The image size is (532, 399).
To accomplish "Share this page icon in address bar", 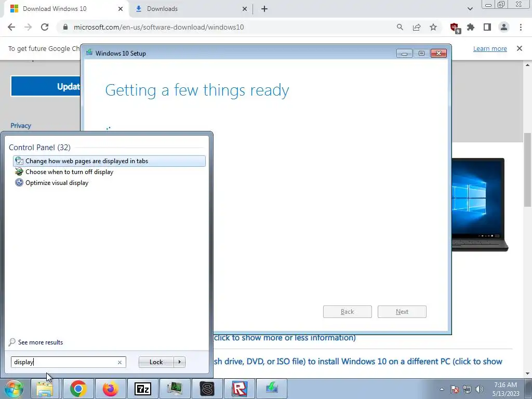I will (x=417, y=27).
